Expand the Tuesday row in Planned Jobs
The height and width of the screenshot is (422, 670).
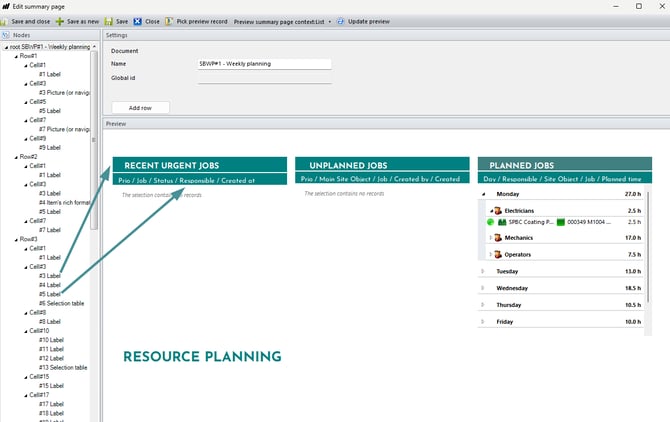[x=484, y=271]
